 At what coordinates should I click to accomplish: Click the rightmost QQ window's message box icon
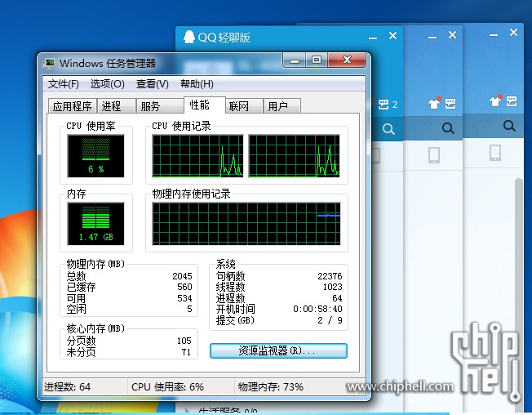pos(512,100)
